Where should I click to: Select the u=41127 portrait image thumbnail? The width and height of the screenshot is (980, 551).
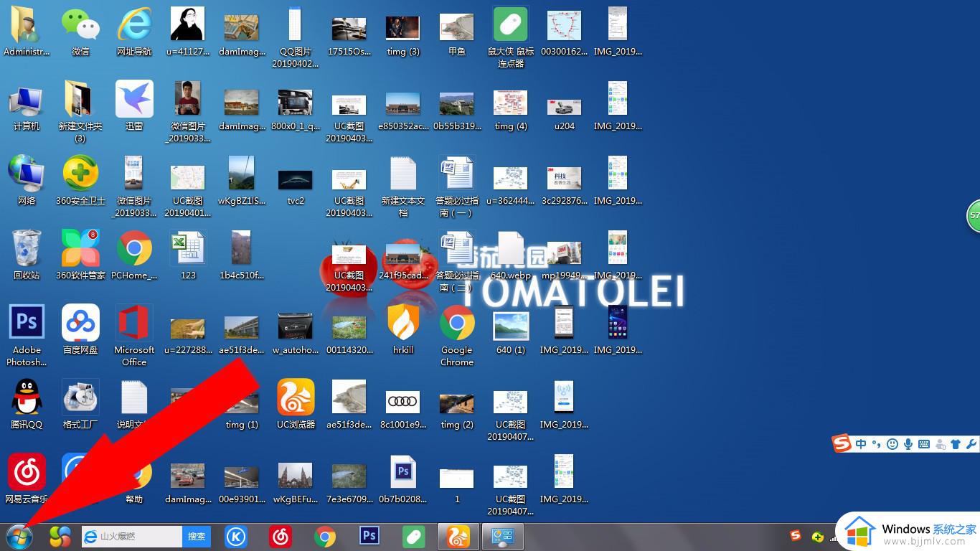188,25
